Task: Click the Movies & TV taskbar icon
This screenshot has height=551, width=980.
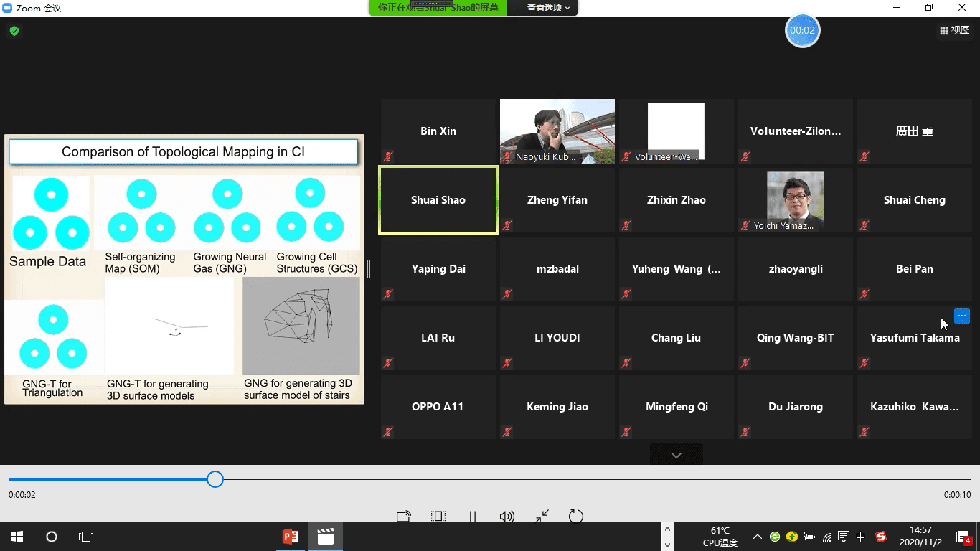Action: [326, 537]
